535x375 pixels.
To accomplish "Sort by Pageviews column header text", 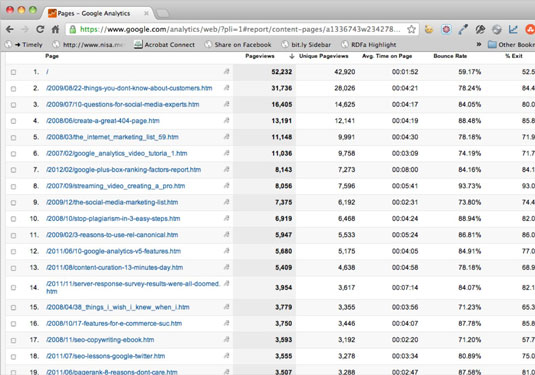I will pos(260,56).
